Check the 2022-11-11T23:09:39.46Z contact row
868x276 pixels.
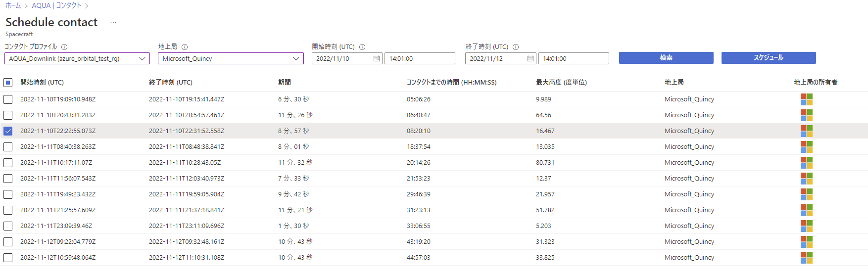point(8,226)
